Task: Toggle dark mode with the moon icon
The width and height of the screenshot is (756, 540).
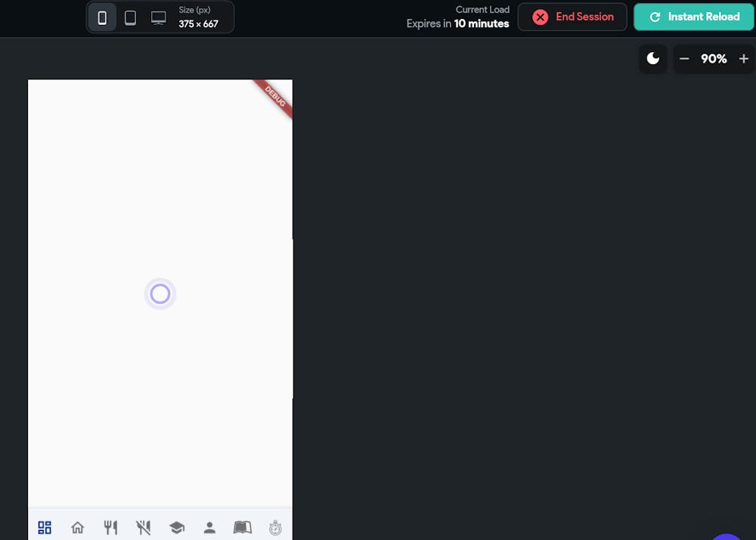Action: [652, 58]
